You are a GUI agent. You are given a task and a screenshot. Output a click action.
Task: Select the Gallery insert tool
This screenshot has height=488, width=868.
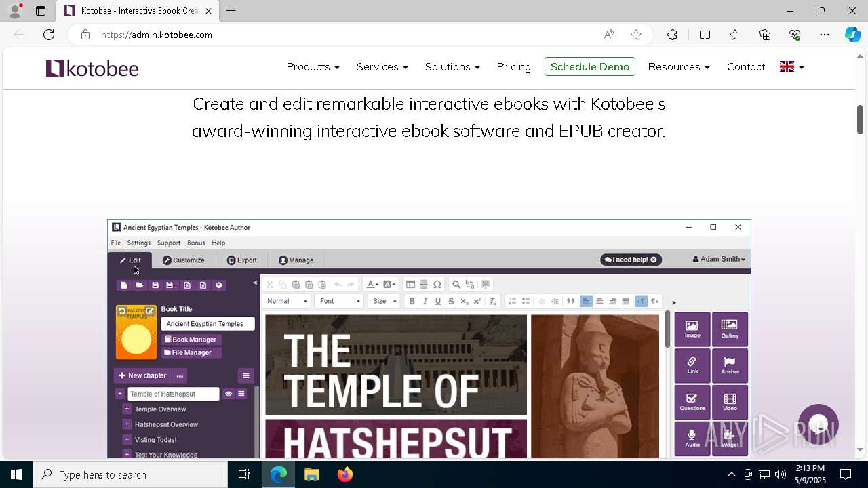(x=730, y=329)
